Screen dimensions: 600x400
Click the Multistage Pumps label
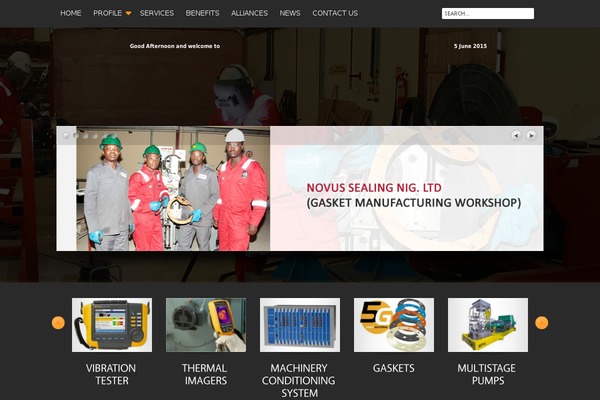coord(487,374)
